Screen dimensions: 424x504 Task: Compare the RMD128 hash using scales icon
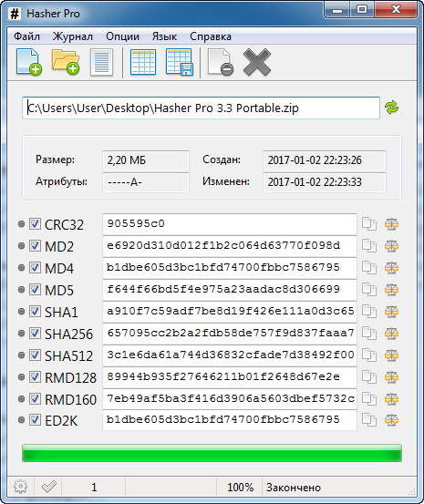tap(391, 377)
